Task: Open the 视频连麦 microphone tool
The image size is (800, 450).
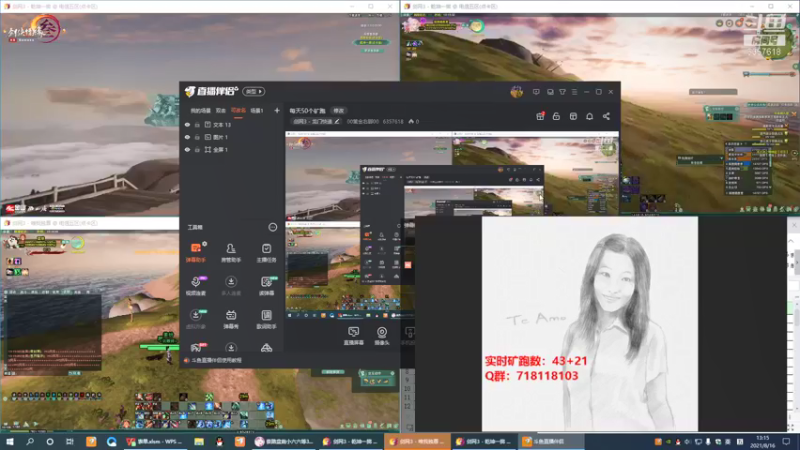Action: pyautogui.click(x=196, y=285)
